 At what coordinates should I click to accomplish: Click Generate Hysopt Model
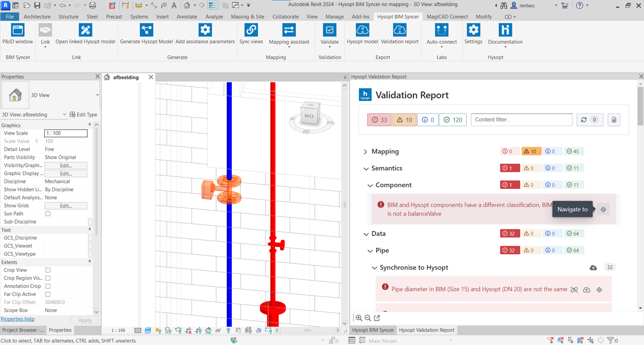tap(146, 35)
